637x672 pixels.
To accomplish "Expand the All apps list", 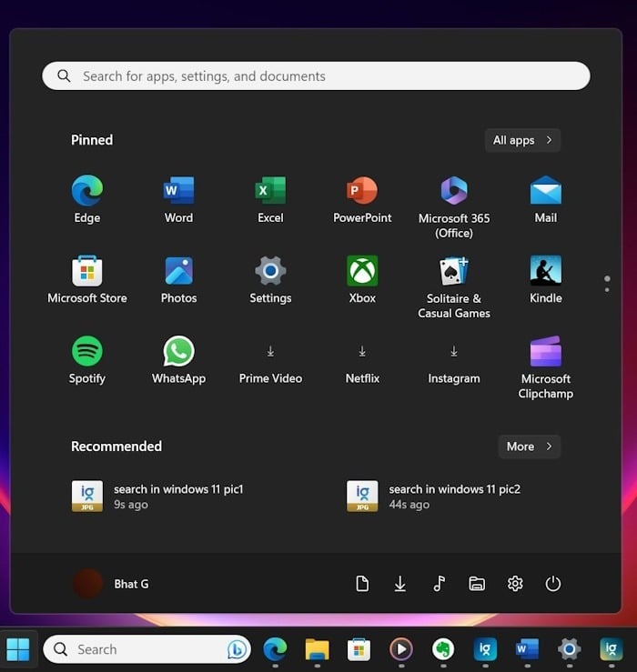I will pos(522,140).
